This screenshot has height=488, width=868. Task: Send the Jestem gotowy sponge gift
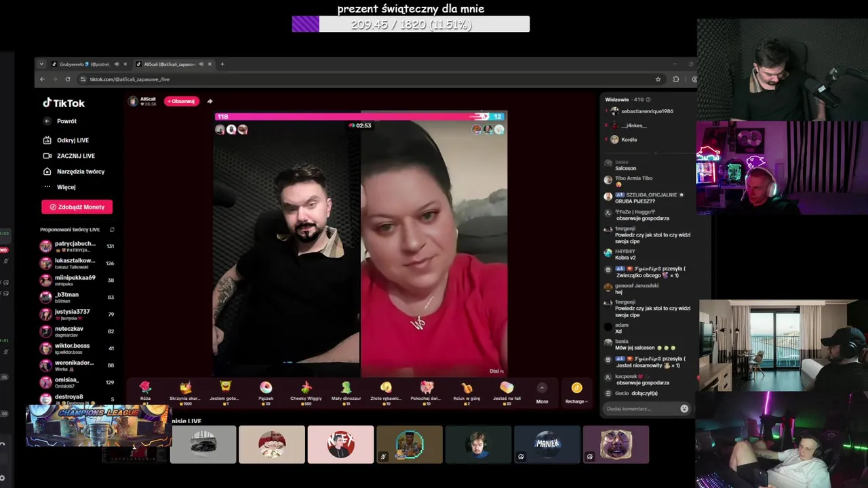(225, 391)
